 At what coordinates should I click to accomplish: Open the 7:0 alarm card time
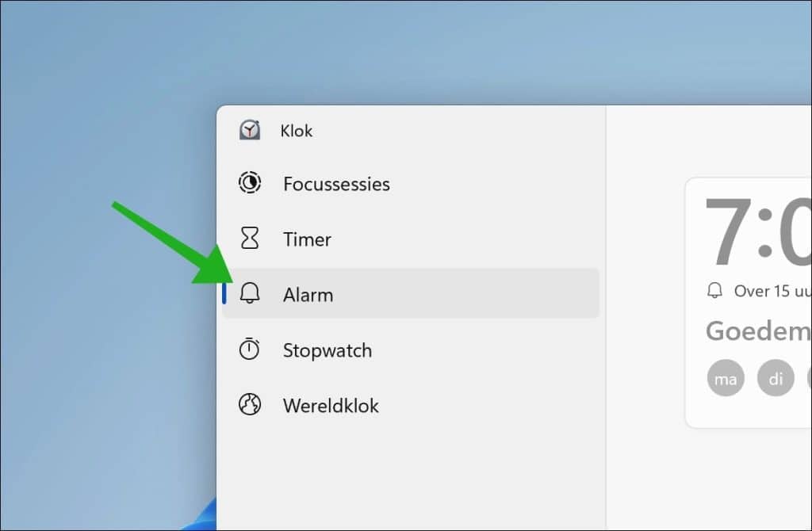[758, 231]
